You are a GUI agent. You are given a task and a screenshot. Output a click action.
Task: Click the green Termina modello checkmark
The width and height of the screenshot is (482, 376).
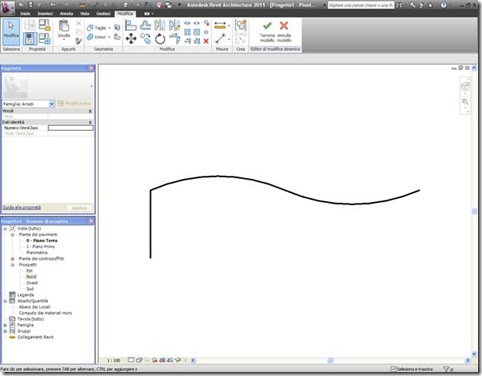pos(267,26)
